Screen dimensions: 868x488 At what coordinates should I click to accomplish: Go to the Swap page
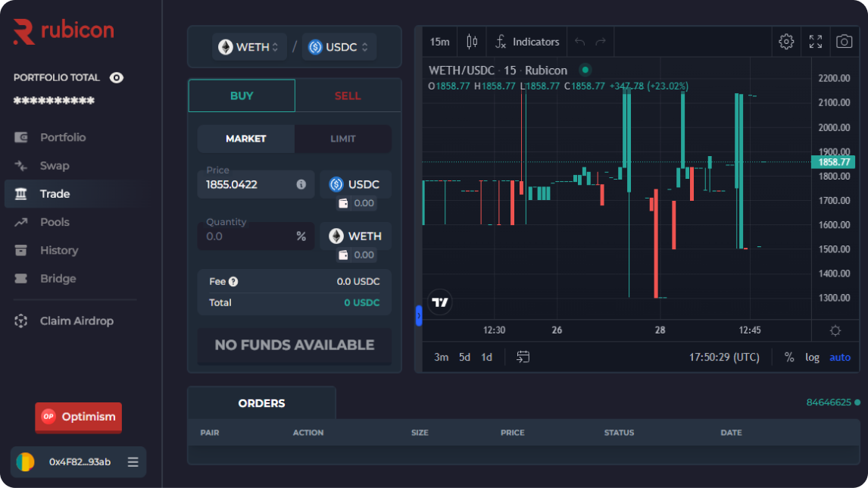click(55, 166)
